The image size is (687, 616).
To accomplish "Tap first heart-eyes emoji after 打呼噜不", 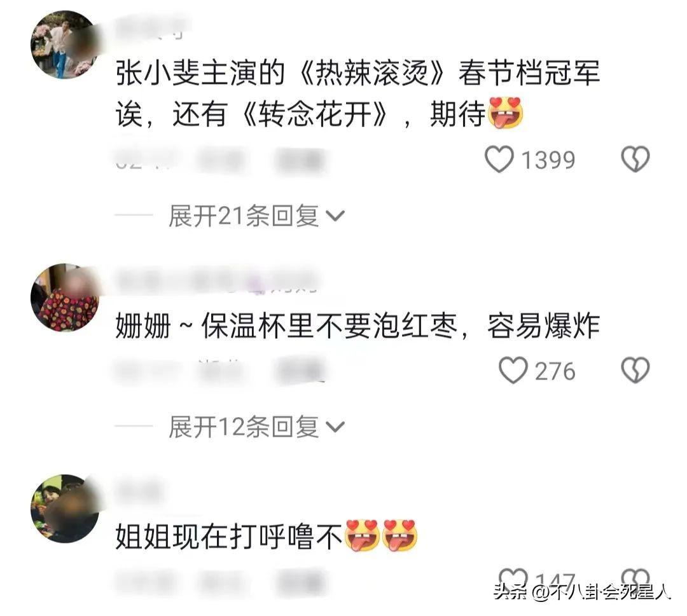I will (362, 535).
